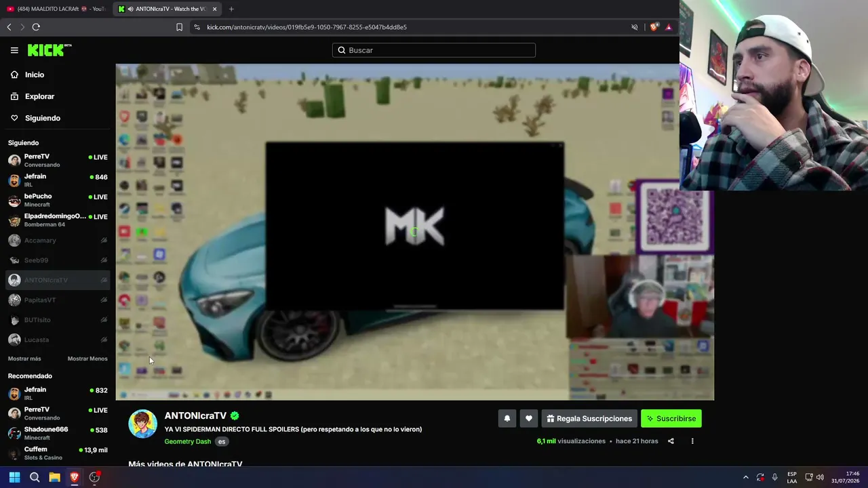Open the clock and calendar flyout
This screenshot has height=488, width=868.
pos(846,477)
